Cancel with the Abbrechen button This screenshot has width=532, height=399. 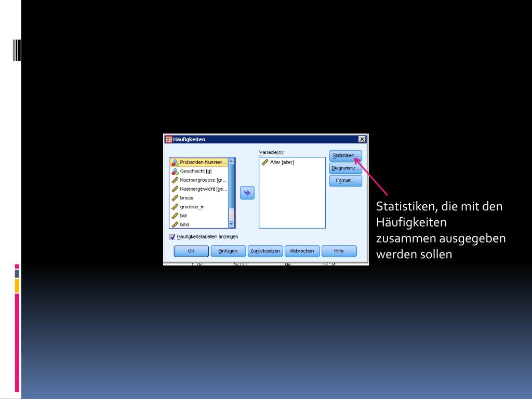coord(302,251)
